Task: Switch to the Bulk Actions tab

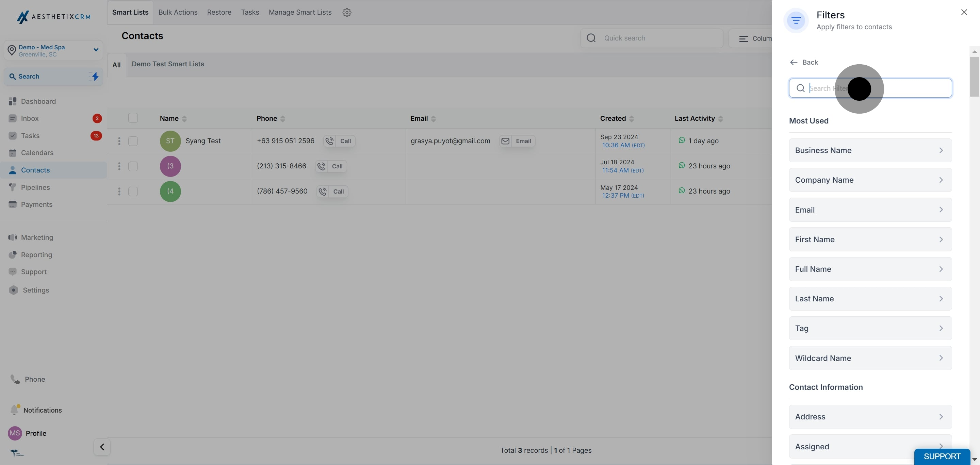Action: click(x=178, y=13)
